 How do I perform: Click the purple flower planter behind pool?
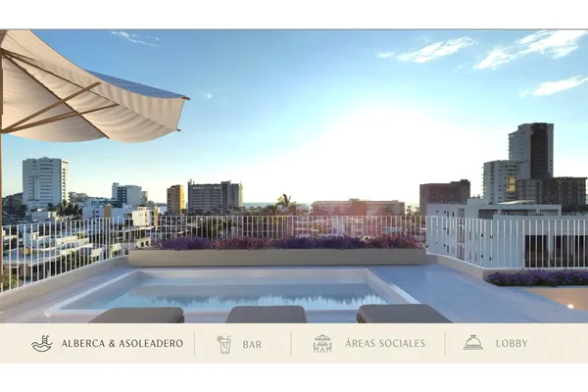pos(284,243)
